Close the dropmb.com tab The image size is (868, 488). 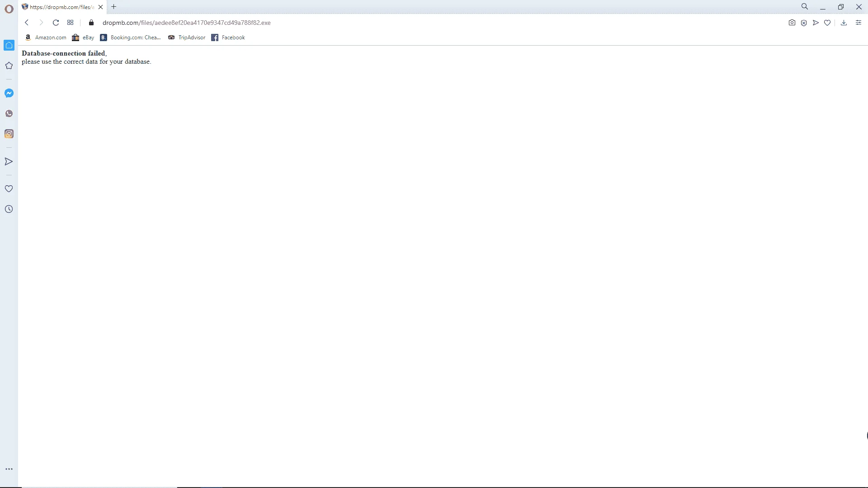(x=100, y=7)
